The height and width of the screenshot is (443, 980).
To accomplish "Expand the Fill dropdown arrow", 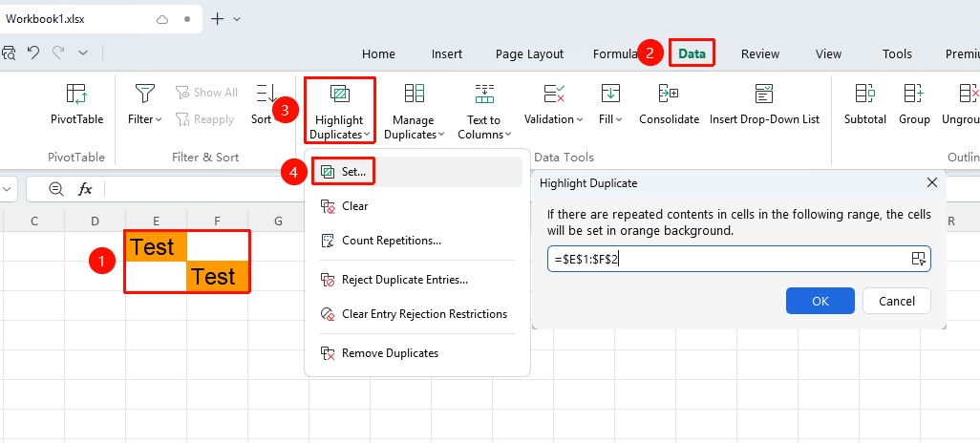I will click(x=619, y=119).
